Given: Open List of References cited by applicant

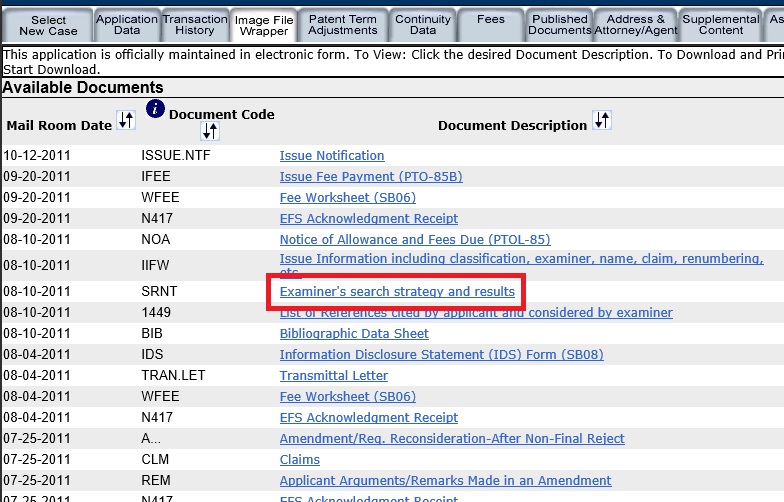Looking at the screenshot, I should 476,312.
